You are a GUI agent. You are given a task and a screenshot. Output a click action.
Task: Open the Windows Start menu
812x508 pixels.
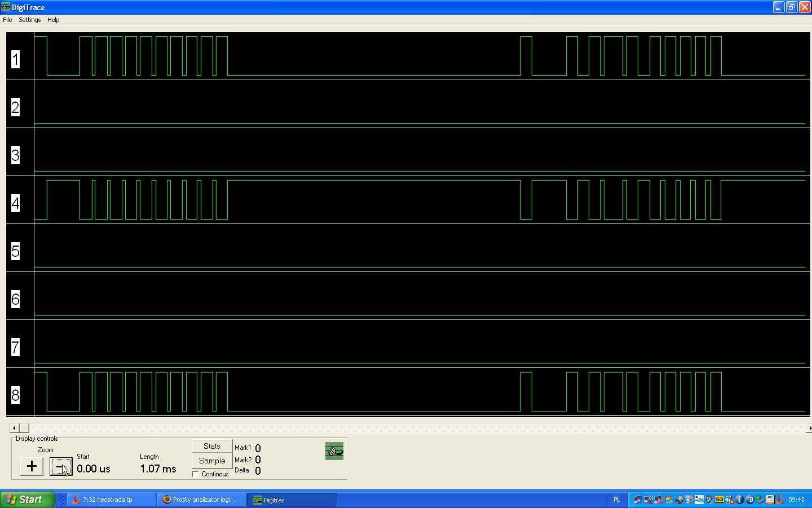point(27,500)
